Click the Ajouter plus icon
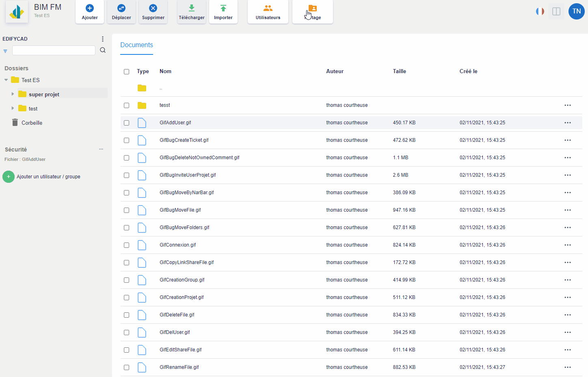This screenshot has width=588, height=377. 90,9
